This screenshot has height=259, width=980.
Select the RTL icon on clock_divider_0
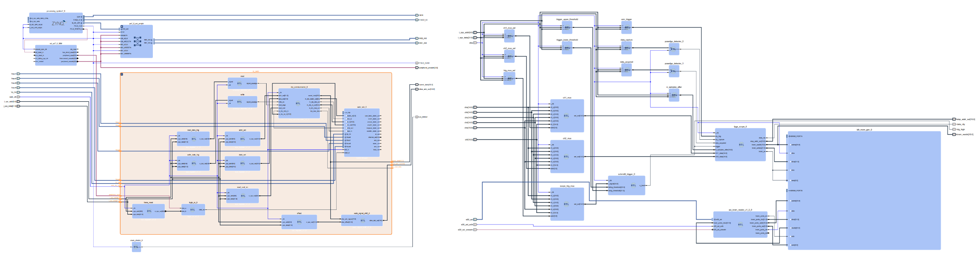(x=136, y=247)
